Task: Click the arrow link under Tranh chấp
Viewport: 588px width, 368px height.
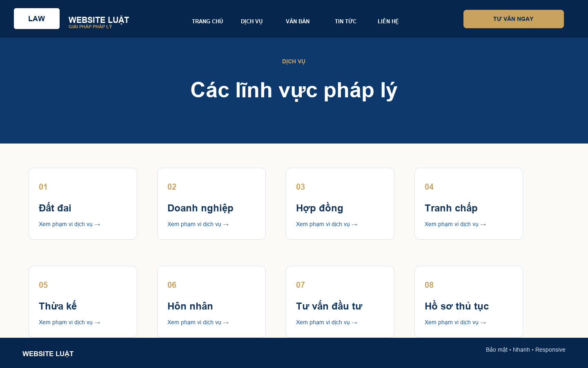Action: 455,224
